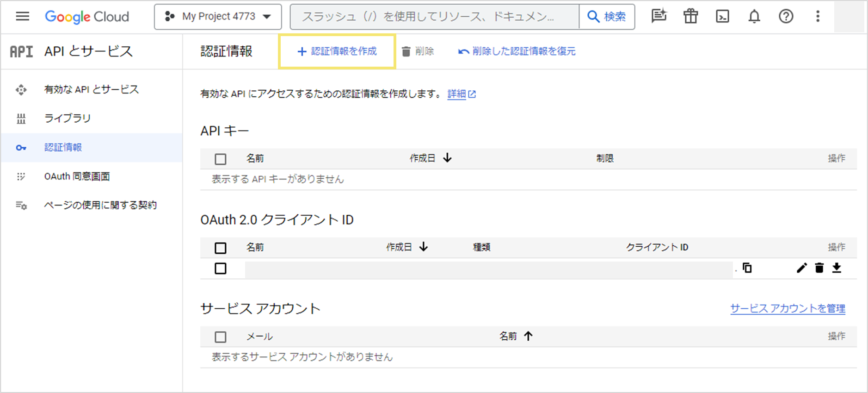Image resolution: width=868 pixels, height=393 pixels.
Task: Click the クライアント ID column header
Action: pyautogui.click(x=657, y=247)
